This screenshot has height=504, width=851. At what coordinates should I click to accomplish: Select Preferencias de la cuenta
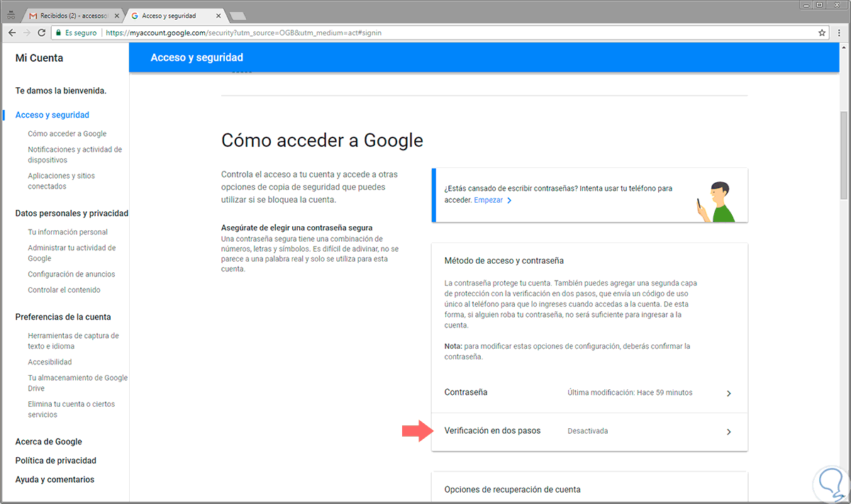pos(63,317)
